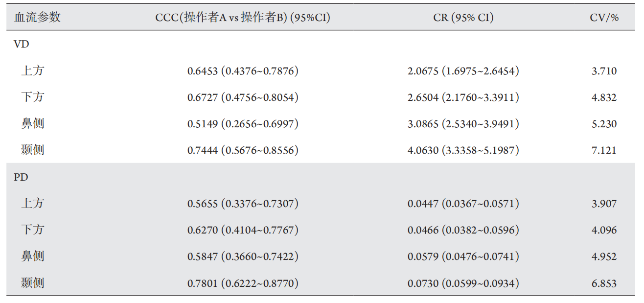
Task: Click the 血流参数 column header
Action: [37, 18]
